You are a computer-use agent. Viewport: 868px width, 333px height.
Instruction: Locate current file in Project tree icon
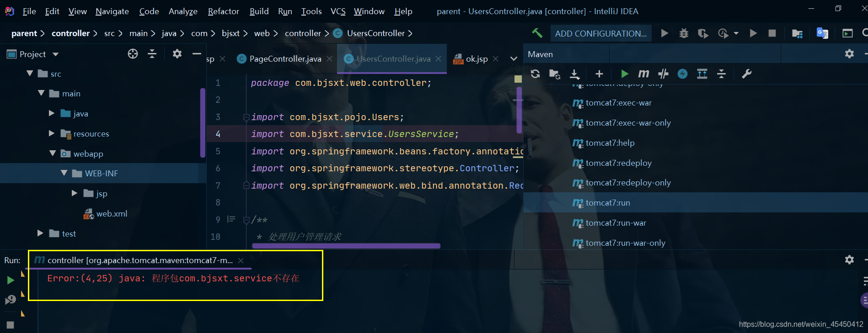pos(133,54)
